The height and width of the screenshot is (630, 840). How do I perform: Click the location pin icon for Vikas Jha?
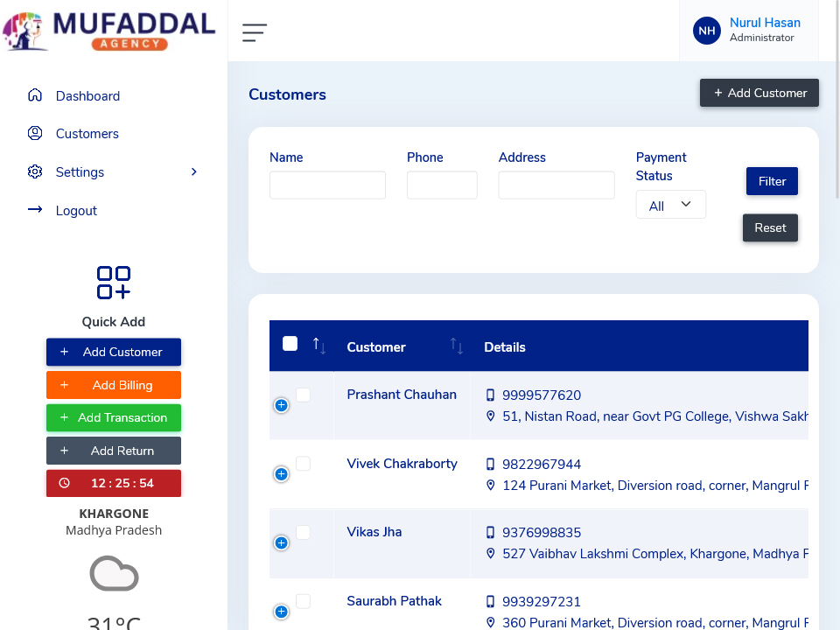point(491,554)
